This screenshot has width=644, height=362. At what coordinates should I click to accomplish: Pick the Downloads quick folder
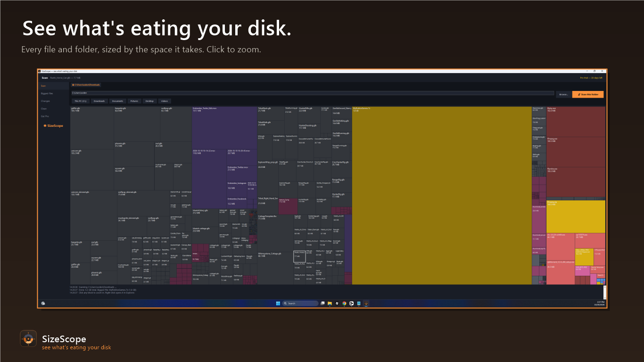(x=99, y=101)
